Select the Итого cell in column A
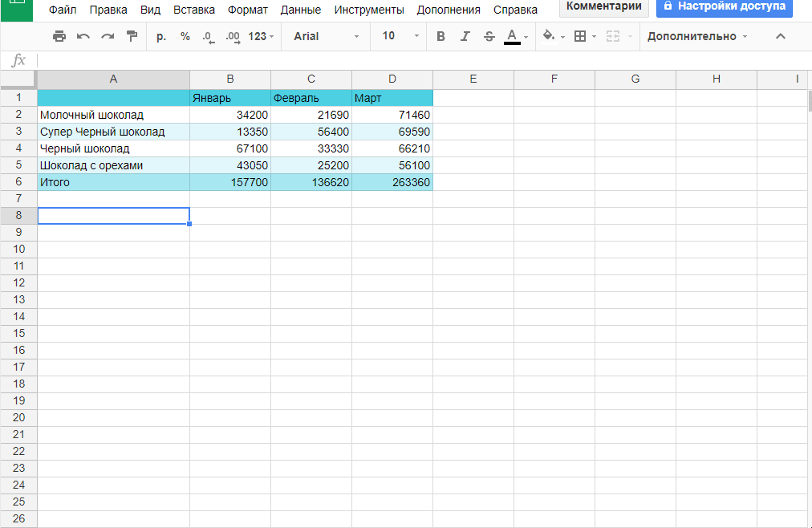812x528 pixels. (x=113, y=182)
